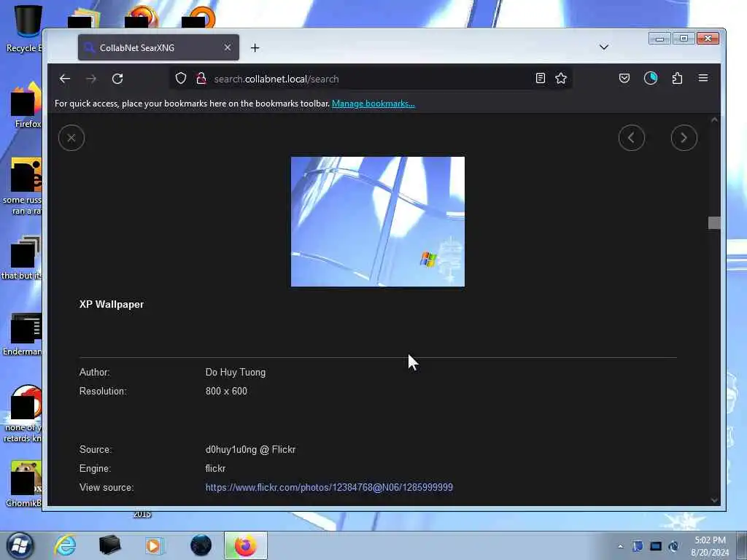The image size is (747, 560).
Task: Show the previous image result
Action: pos(632,138)
